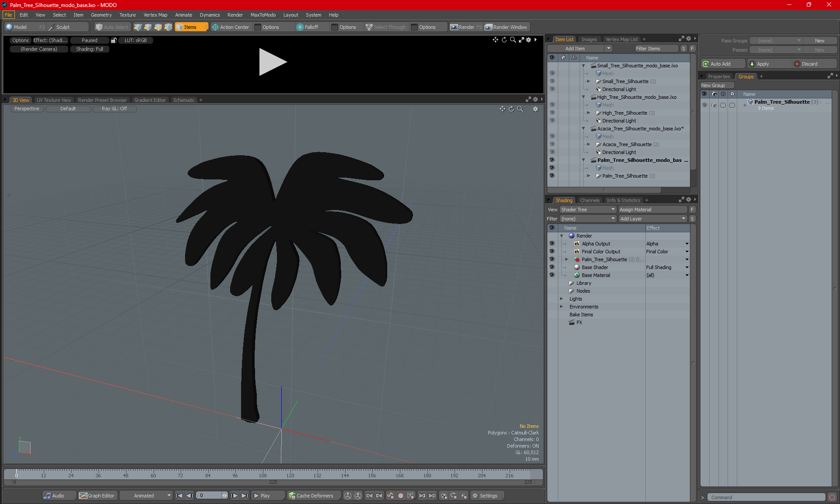
Task: Toggle visibility of Palm_Tree_Silhouette group in Groups
Action: coord(704,105)
